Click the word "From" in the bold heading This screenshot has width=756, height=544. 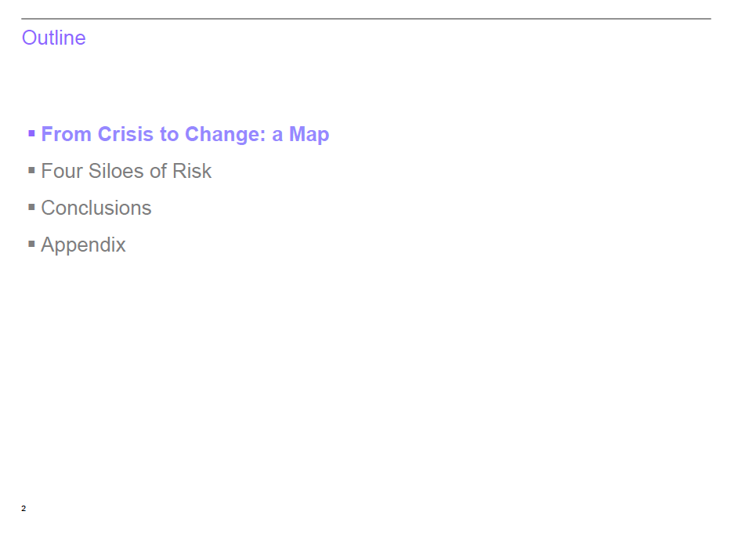pyautogui.click(x=67, y=134)
